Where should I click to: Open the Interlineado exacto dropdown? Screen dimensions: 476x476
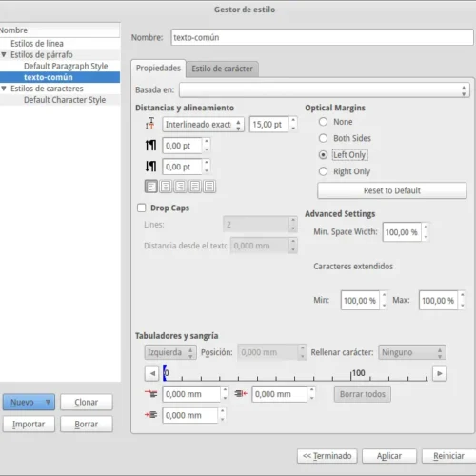(x=203, y=125)
